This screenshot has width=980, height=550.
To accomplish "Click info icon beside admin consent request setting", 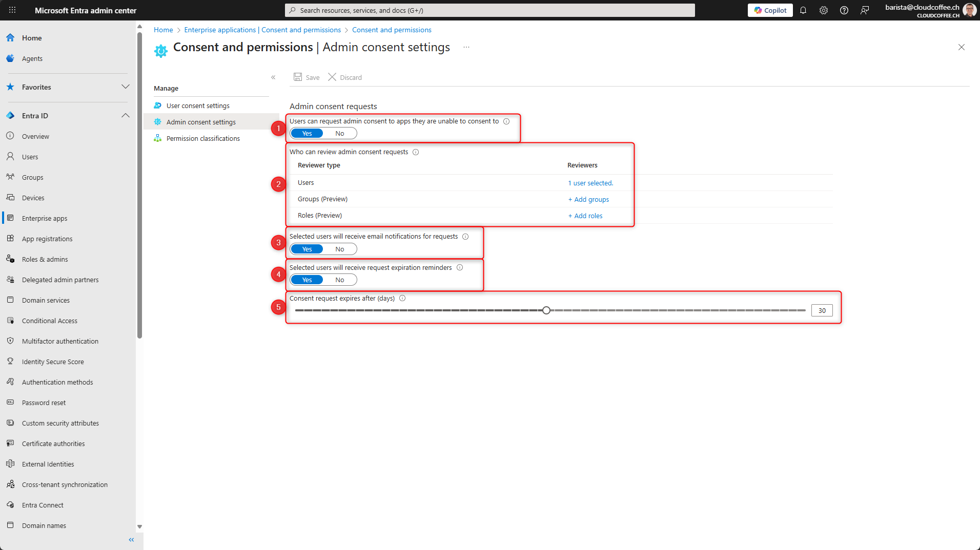I will click(506, 121).
